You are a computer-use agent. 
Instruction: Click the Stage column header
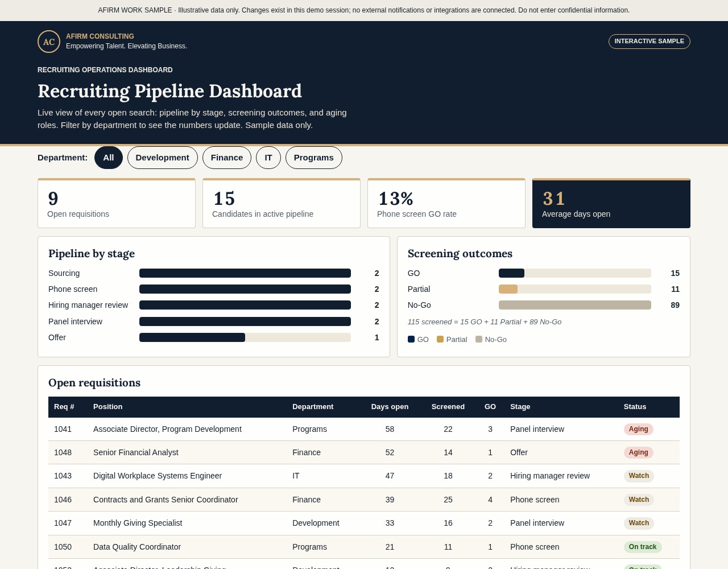[x=520, y=407]
